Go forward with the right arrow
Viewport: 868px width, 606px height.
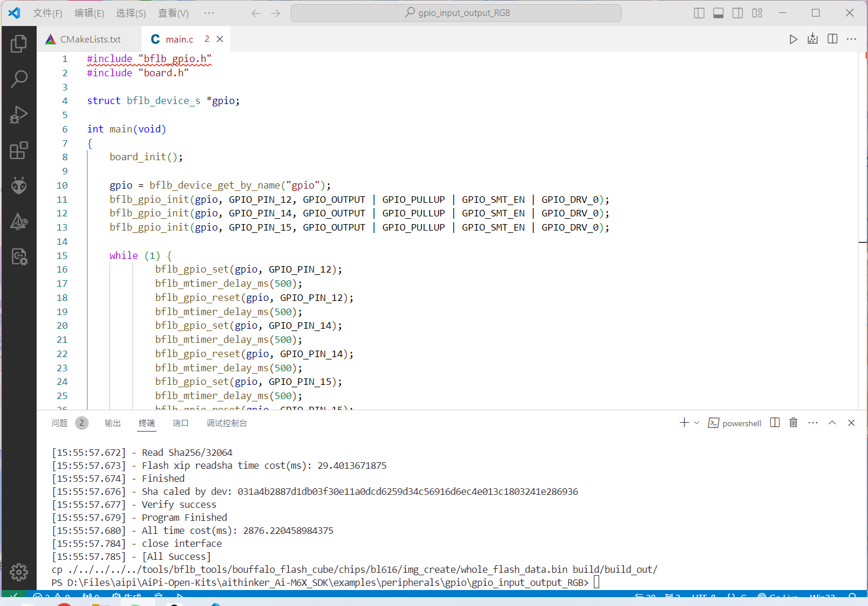275,13
